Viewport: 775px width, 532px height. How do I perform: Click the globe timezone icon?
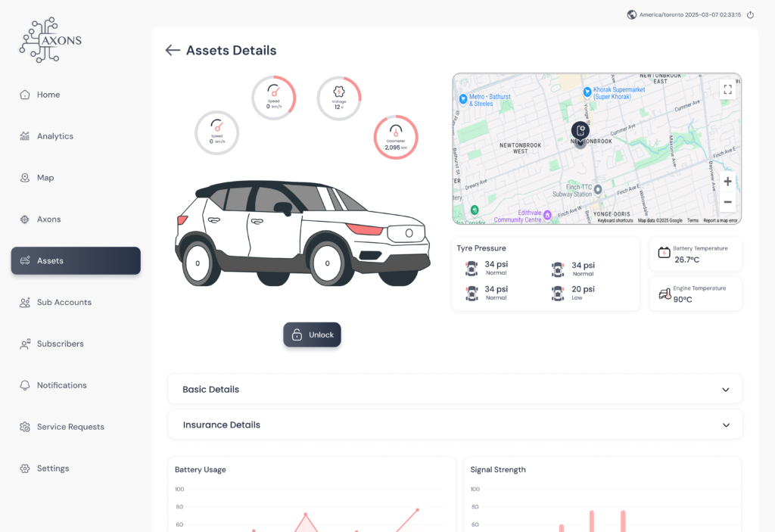632,15
